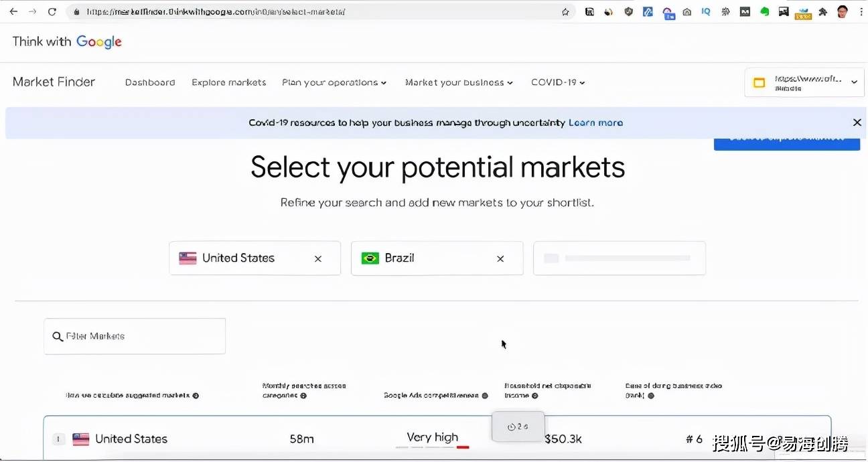Reload the page with the refresh icon
This screenshot has height=462, width=868.
[x=52, y=12]
